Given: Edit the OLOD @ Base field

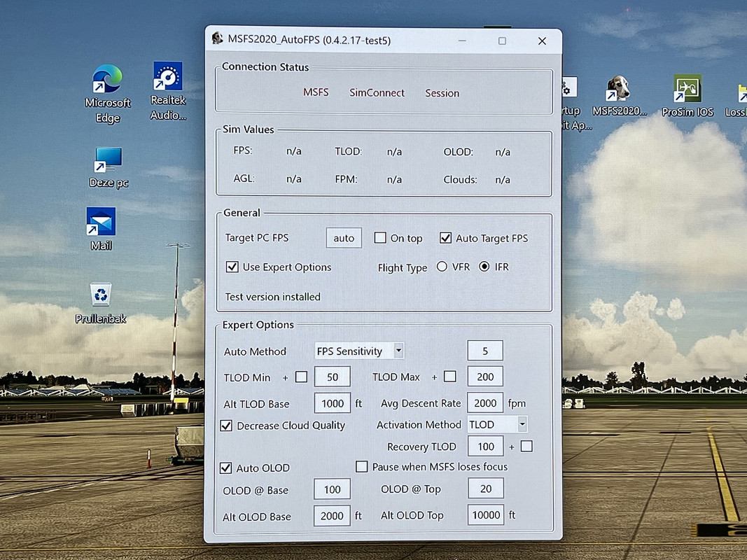Looking at the screenshot, I should click(332, 489).
